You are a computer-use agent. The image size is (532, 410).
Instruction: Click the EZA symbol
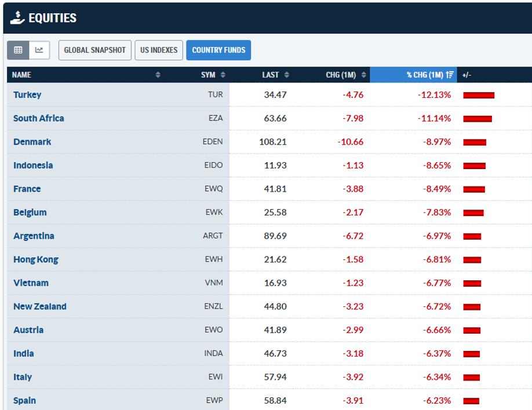pos(216,118)
